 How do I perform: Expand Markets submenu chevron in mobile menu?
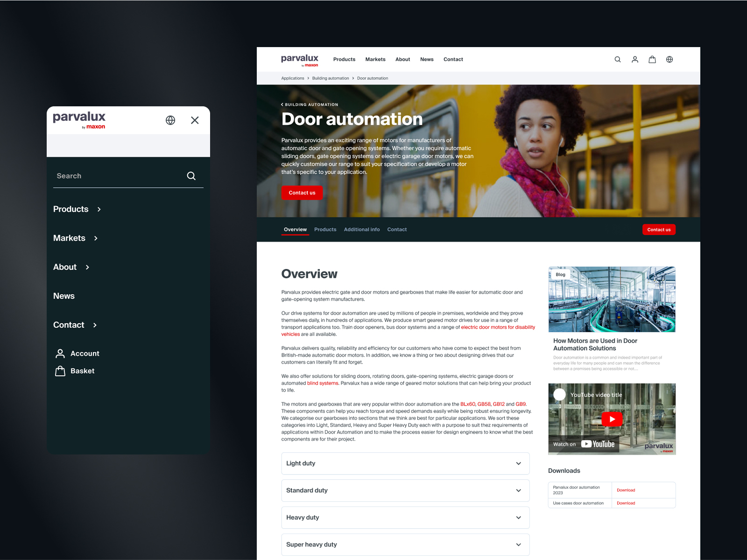tap(96, 238)
